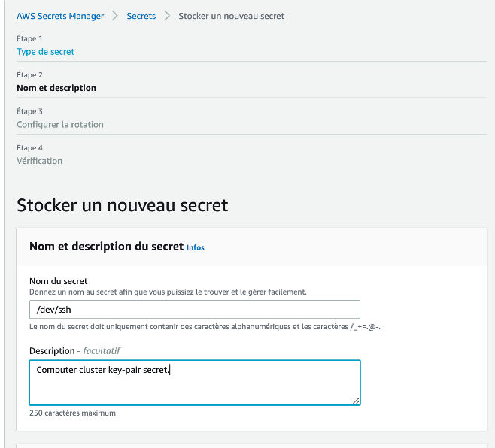Screen dimensions: 495x448
Task: Click the 'Étape 1' step label
Action: coord(30,38)
